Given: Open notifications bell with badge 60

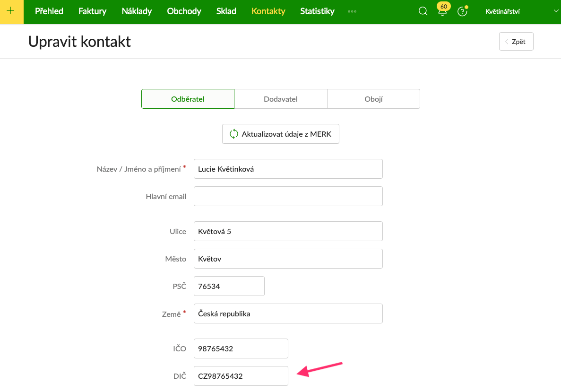Looking at the screenshot, I should point(442,11).
